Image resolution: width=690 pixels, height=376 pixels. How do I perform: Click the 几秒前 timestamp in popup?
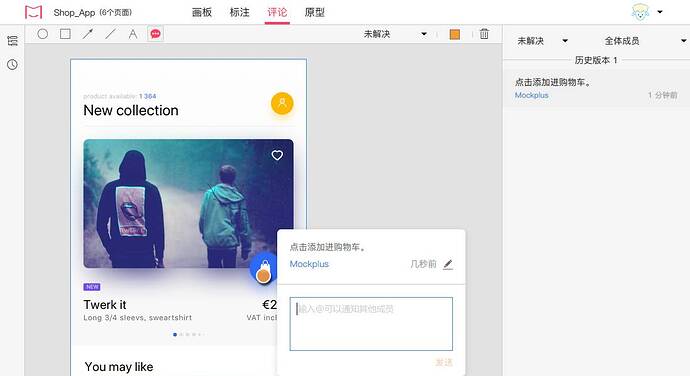pyautogui.click(x=423, y=264)
